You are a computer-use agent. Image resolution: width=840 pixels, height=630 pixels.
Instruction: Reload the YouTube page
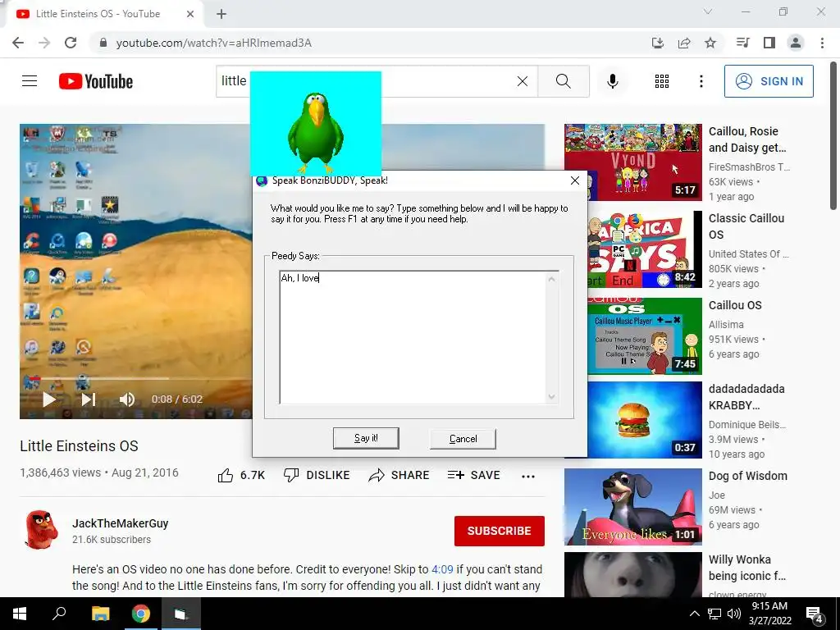tap(71, 43)
